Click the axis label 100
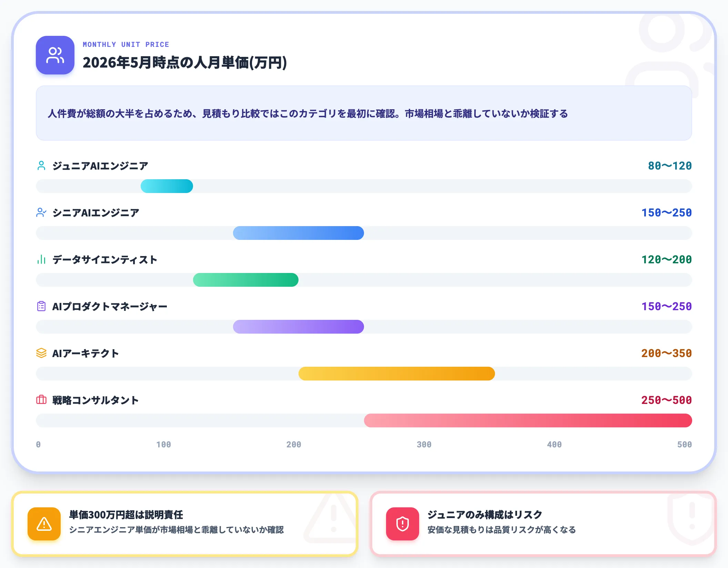The width and height of the screenshot is (728, 568). coord(163,445)
